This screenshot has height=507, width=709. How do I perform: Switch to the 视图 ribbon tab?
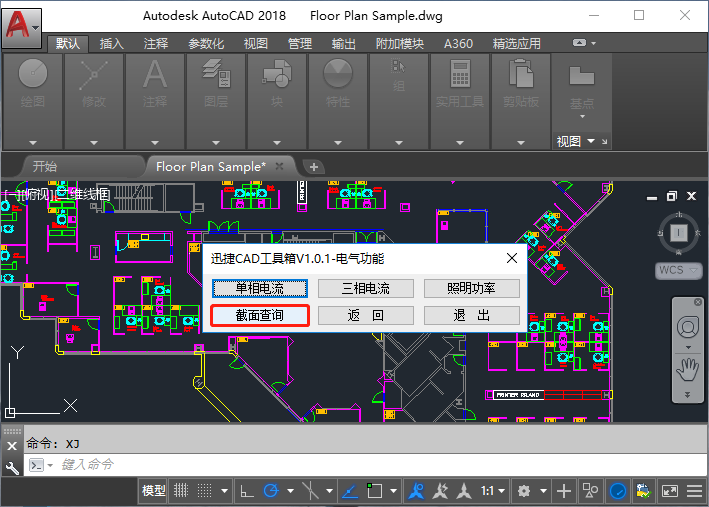click(x=255, y=44)
